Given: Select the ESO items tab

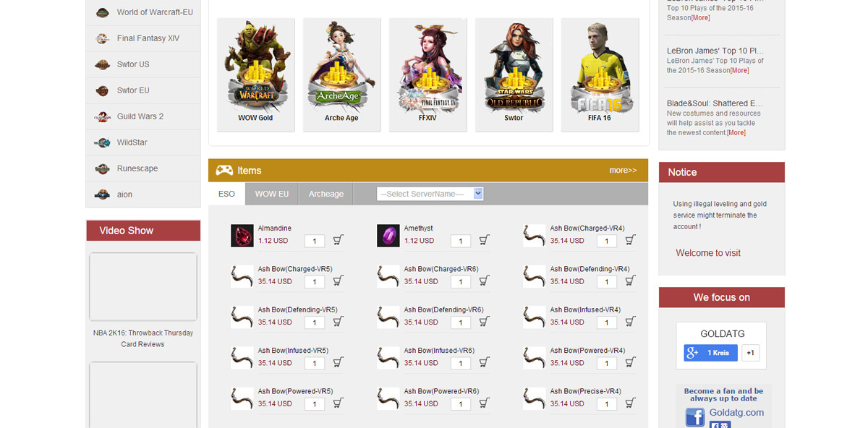Looking at the screenshot, I should point(226,194).
